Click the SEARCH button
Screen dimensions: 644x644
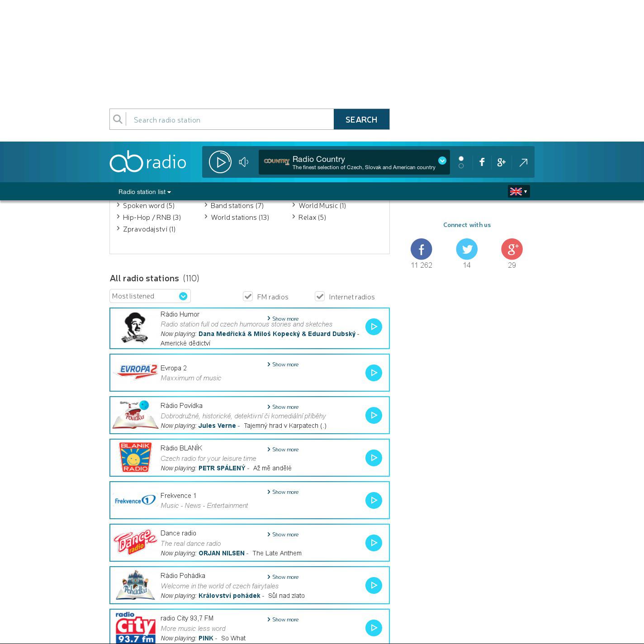pos(361,119)
